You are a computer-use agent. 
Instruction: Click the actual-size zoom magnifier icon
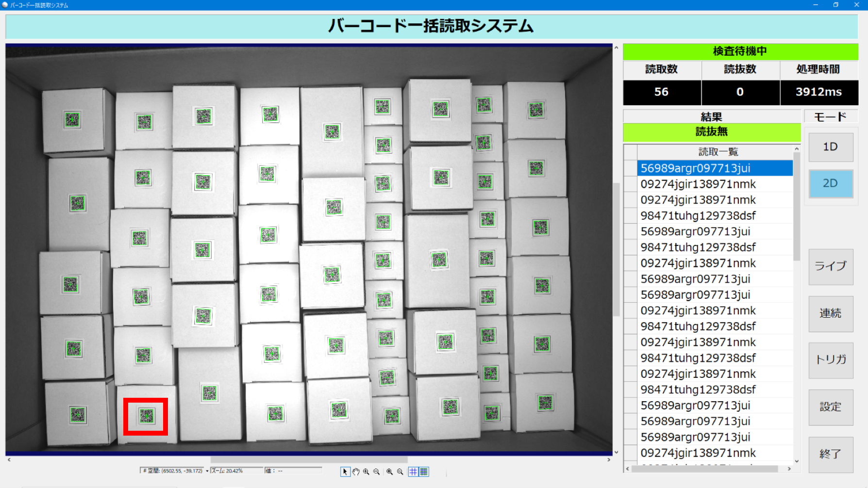(400, 472)
